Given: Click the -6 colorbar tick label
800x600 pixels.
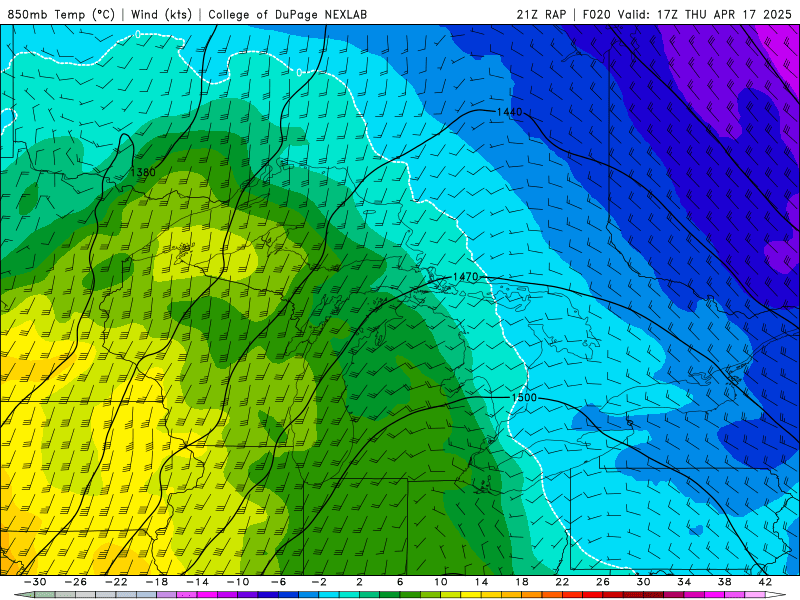Looking at the screenshot, I should (278, 582).
